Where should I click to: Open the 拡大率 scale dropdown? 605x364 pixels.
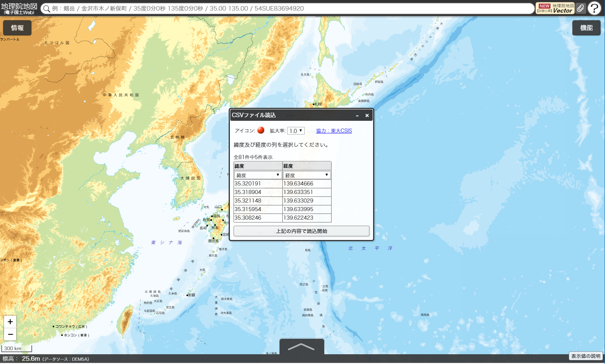[x=296, y=131]
